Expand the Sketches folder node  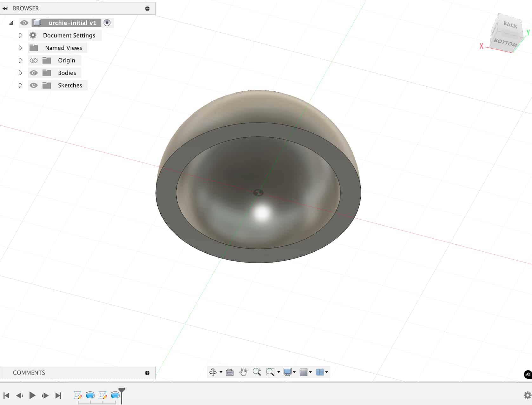21,85
